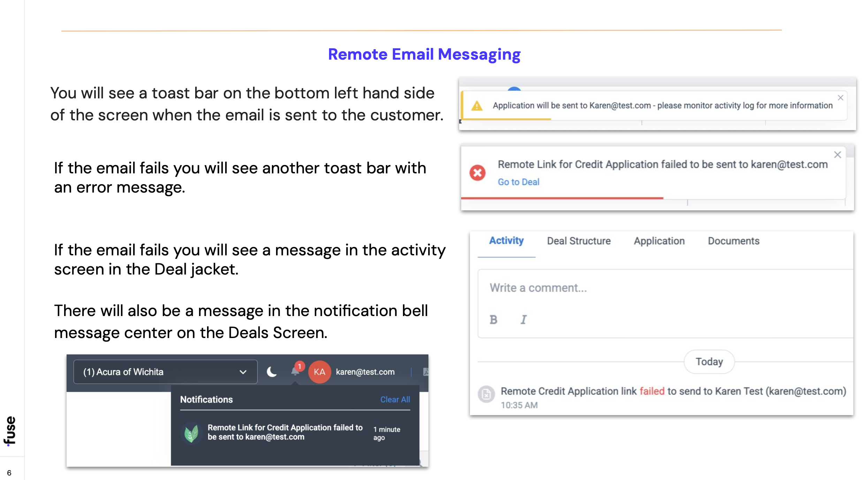Close the yellow warning toast
This screenshot has height=480, width=868.
tap(840, 98)
